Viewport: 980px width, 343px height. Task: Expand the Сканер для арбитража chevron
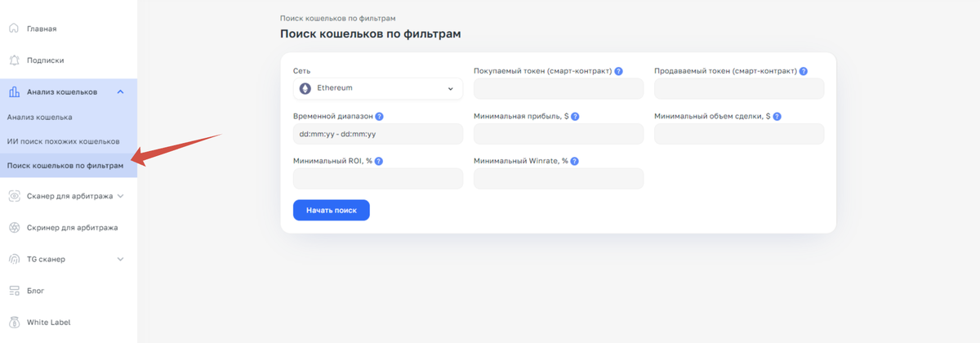pos(121,196)
